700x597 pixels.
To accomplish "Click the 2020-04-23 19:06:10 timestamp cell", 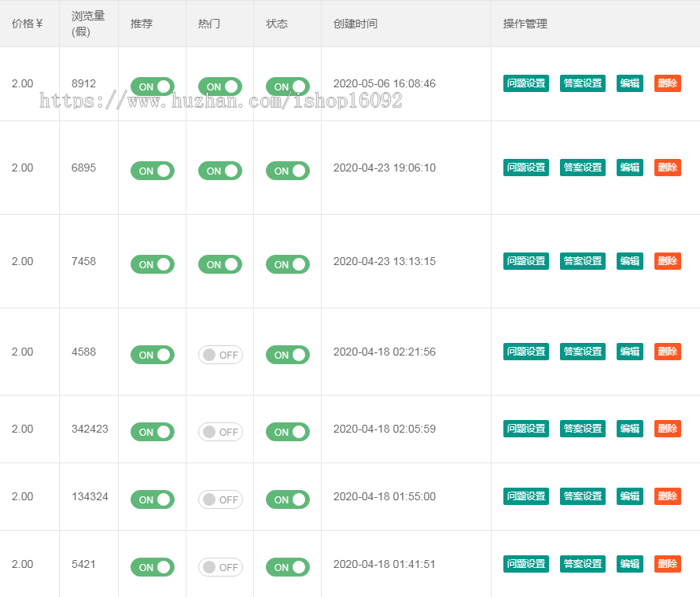I will [384, 168].
